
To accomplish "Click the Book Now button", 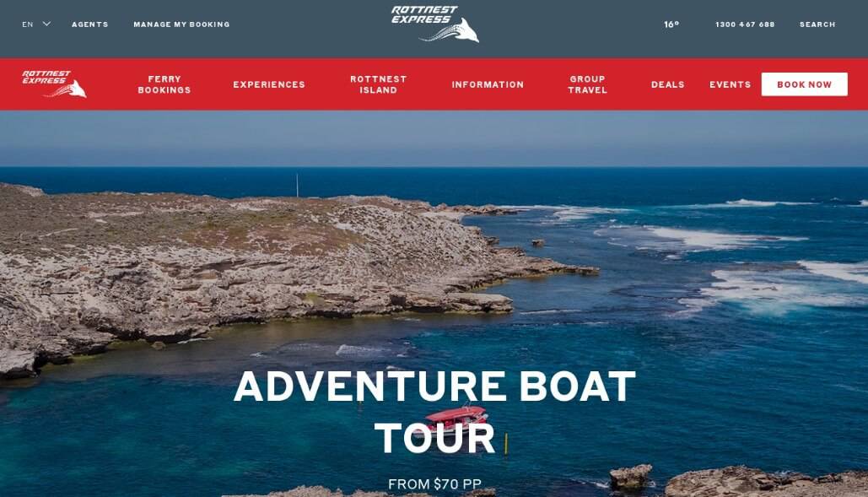I will 805,84.
